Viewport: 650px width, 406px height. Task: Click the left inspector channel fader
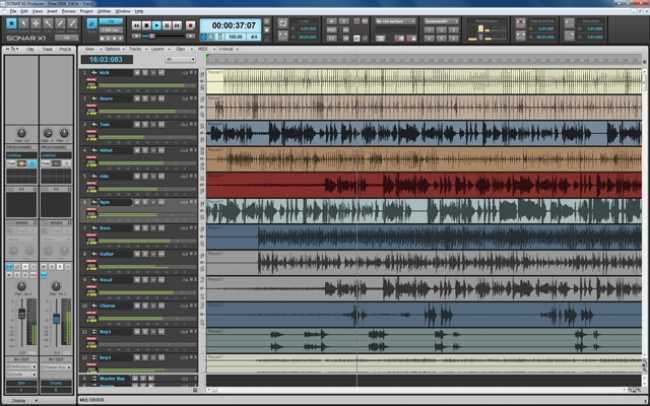coord(22,314)
